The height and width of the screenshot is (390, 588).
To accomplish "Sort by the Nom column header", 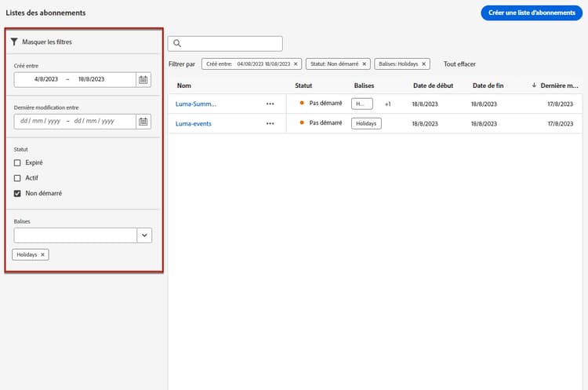I will [184, 86].
